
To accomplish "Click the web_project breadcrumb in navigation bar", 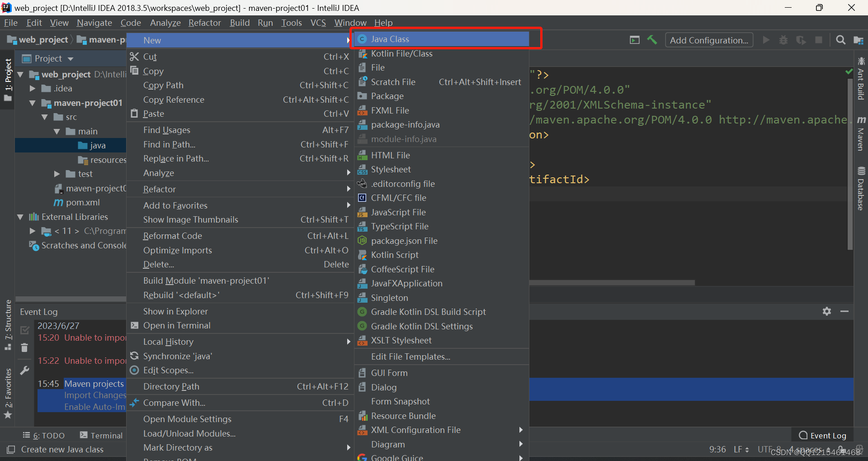I will tap(38, 40).
